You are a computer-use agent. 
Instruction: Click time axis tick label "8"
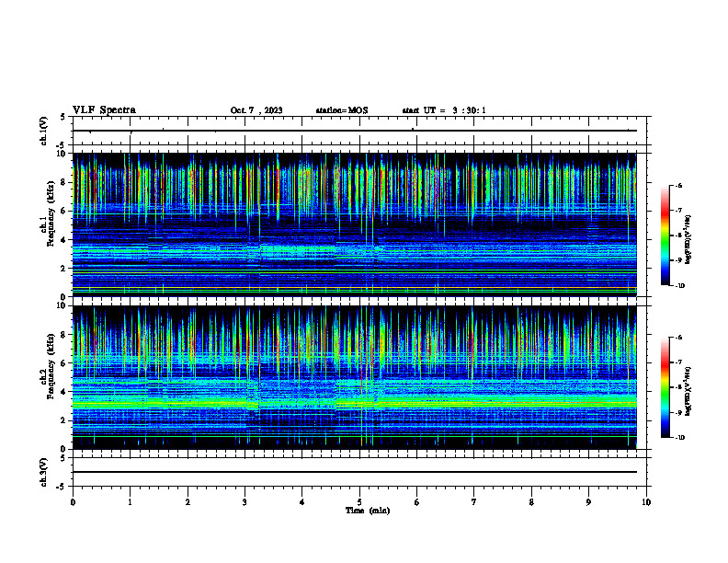point(531,502)
